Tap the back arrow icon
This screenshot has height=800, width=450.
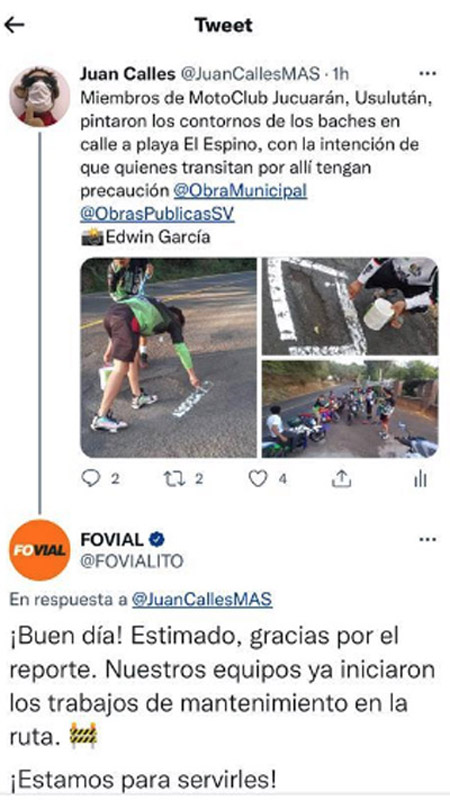[x=14, y=26]
